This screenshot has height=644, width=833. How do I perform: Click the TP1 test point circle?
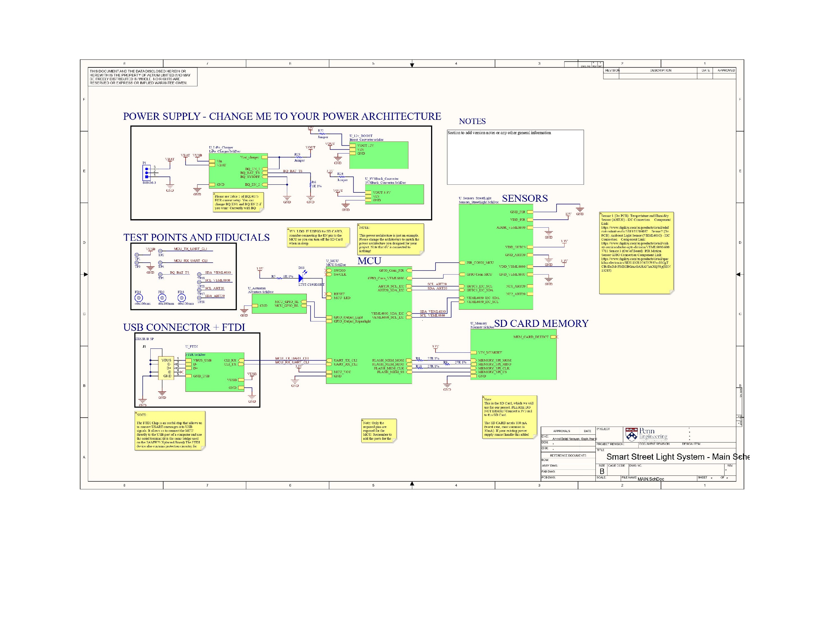tap(137, 255)
